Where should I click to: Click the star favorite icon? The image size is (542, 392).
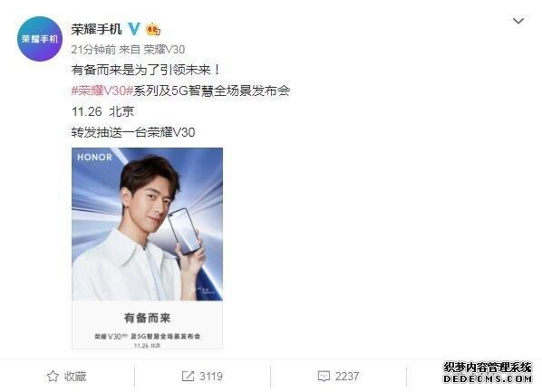pyautogui.click(x=53, y=376)
